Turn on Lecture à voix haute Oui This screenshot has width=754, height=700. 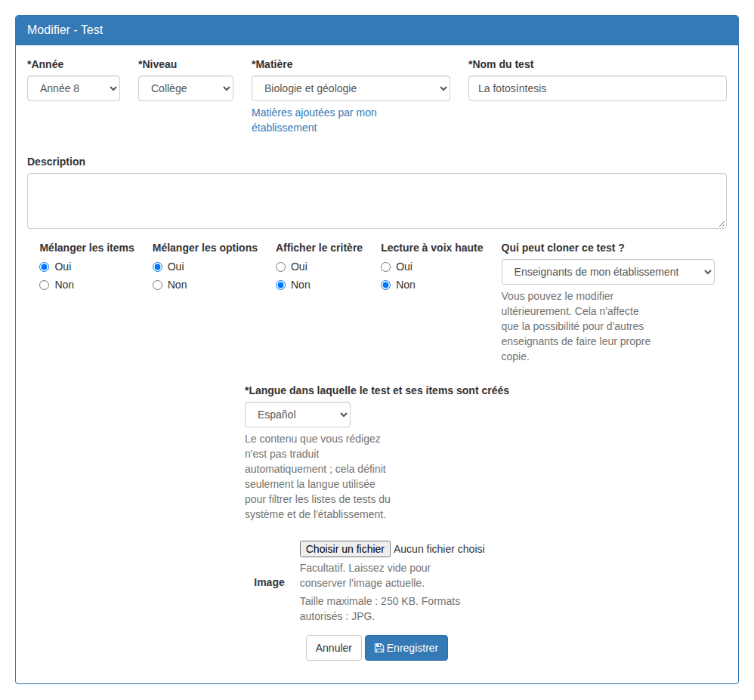click(x=385, y=267)
